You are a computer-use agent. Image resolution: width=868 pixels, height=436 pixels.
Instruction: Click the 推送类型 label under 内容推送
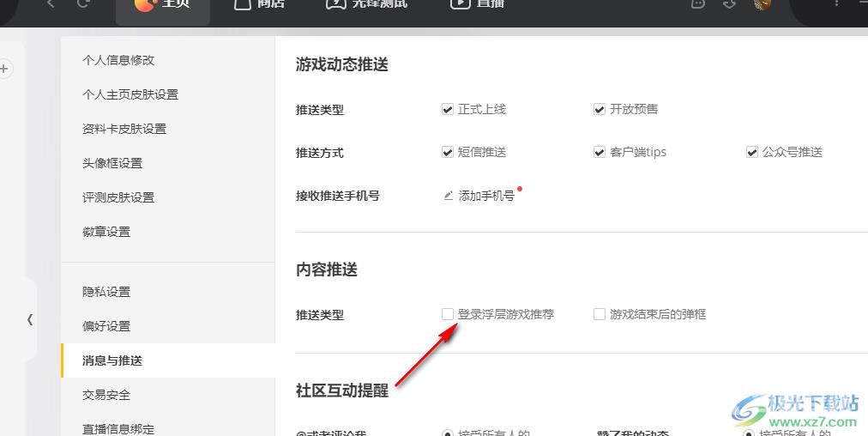(320, 315)
